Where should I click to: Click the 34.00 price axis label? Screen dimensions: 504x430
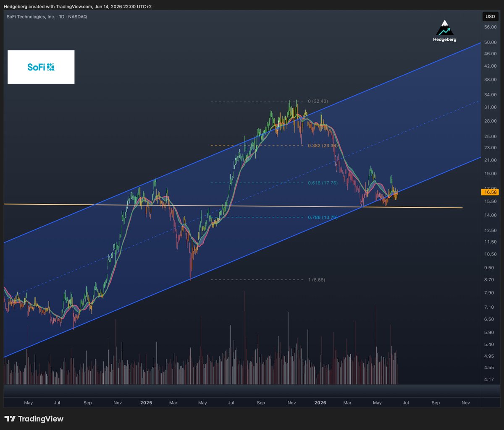[490, 95]
